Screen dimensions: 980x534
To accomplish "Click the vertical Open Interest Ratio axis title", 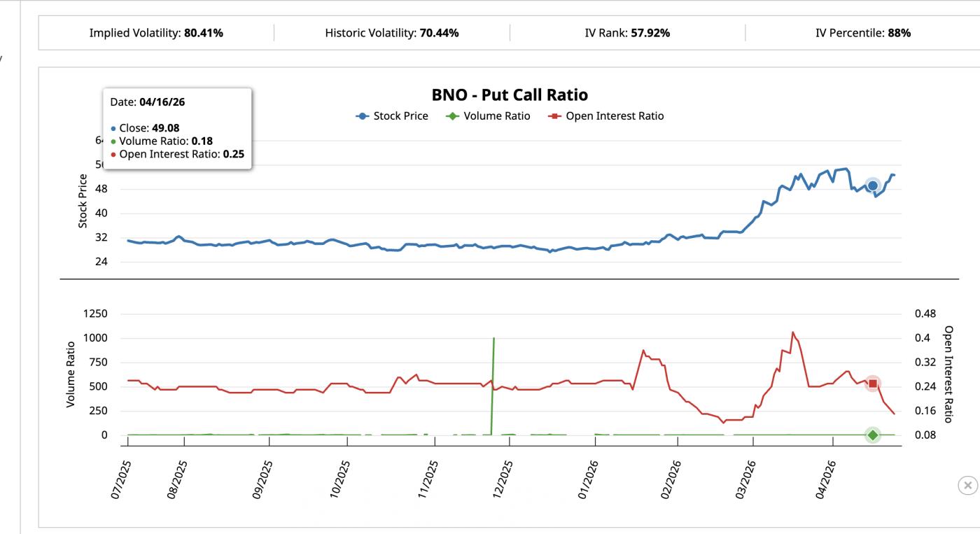I will point(948,374).
